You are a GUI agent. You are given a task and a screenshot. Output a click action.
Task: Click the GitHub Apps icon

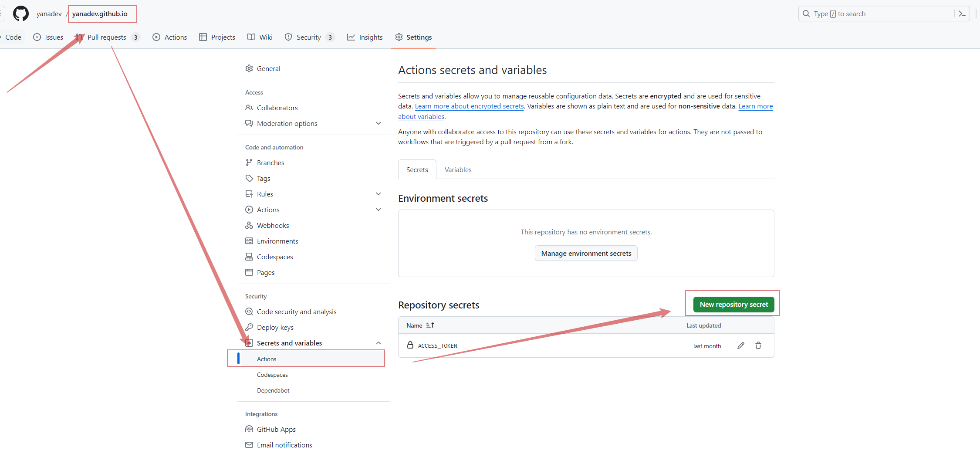[x=249, y=429]
